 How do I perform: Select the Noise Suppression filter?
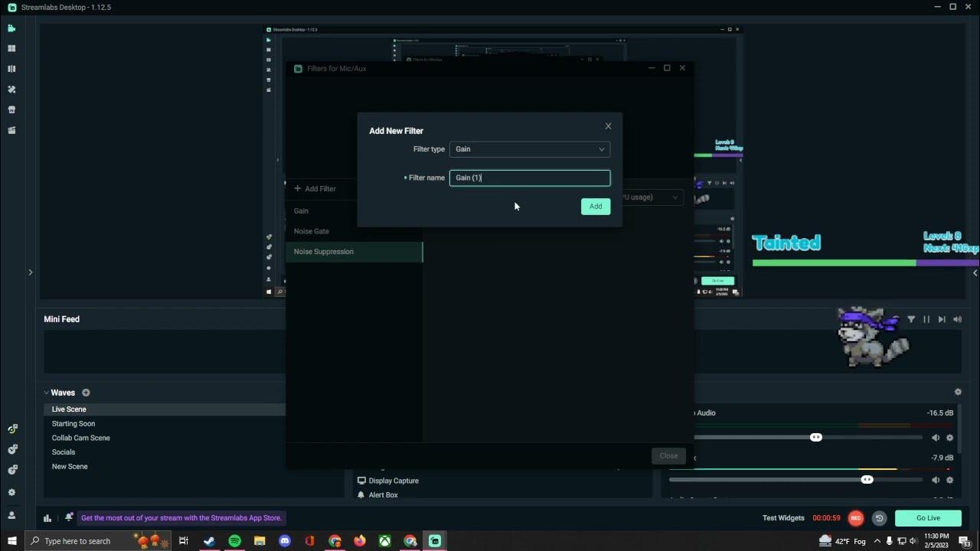coord(354,252)
